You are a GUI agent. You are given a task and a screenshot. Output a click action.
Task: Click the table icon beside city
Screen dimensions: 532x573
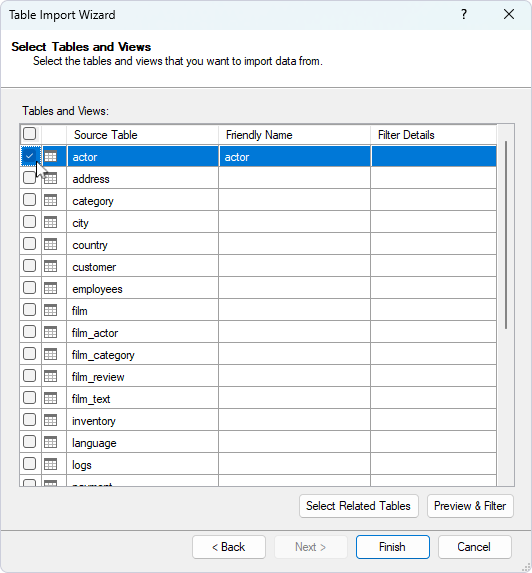(x=50, y=222)
